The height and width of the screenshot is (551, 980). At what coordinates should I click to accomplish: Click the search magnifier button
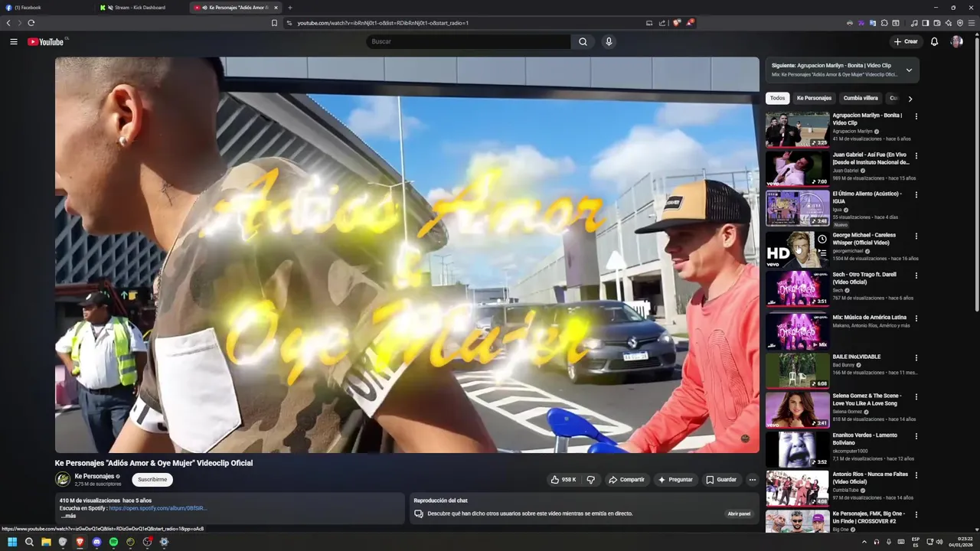point(583,41)
